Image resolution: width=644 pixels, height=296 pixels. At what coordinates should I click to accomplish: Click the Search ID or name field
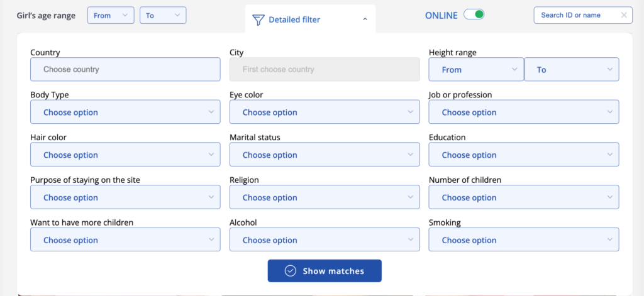pyautogui.click(x=575, y=15)
